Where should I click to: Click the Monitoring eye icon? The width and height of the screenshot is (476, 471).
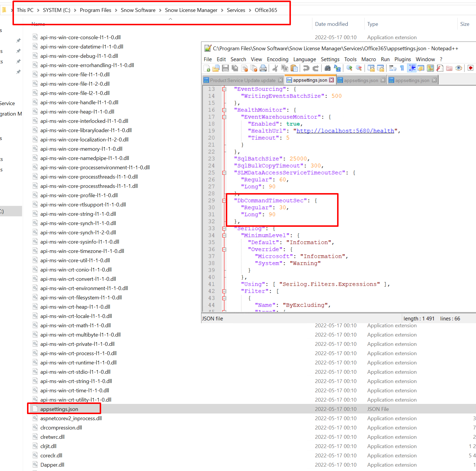pyautogui.click(x=459, y=68)
